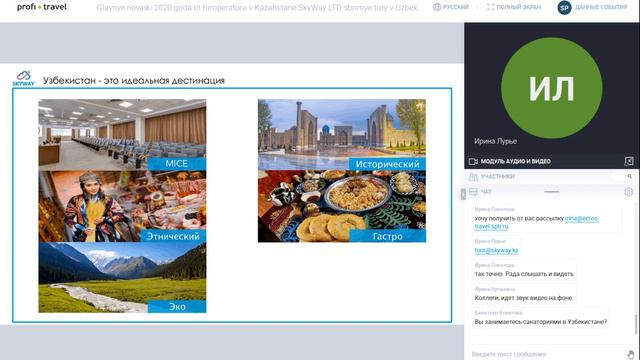Image resolution: width=640 pixels, height=360 pixels.
Task: Click the MICE label on slide
Action: coord(177,164)
